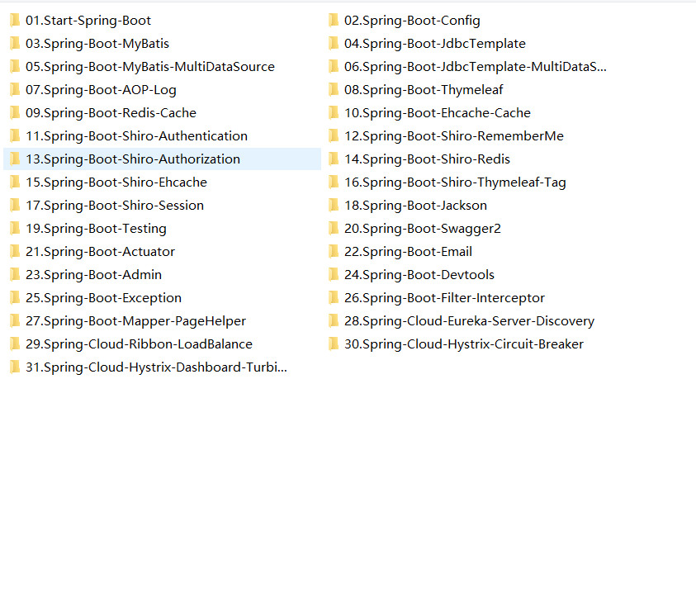Click the text "25.Spring-Boot-Exception"
The image size is (696, 616).
point(103,298)
